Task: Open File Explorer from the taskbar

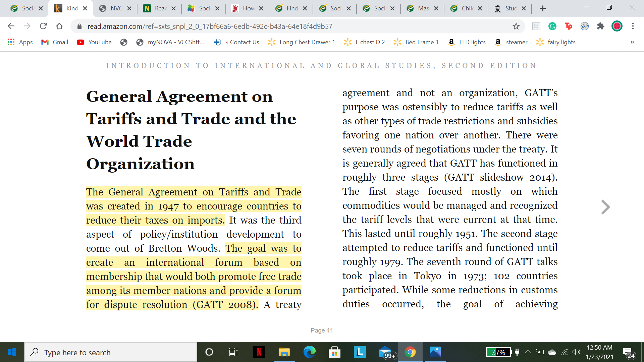Action: 284,352
